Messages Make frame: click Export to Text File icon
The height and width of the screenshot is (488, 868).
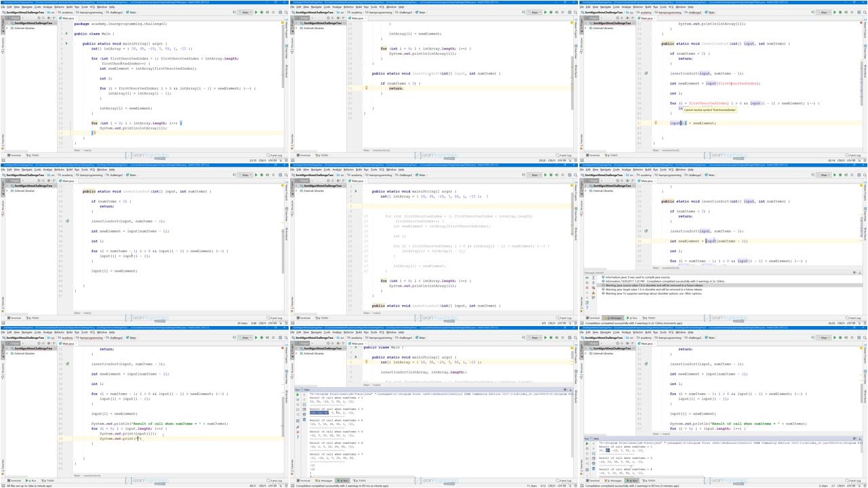click(x=587, y=302)
